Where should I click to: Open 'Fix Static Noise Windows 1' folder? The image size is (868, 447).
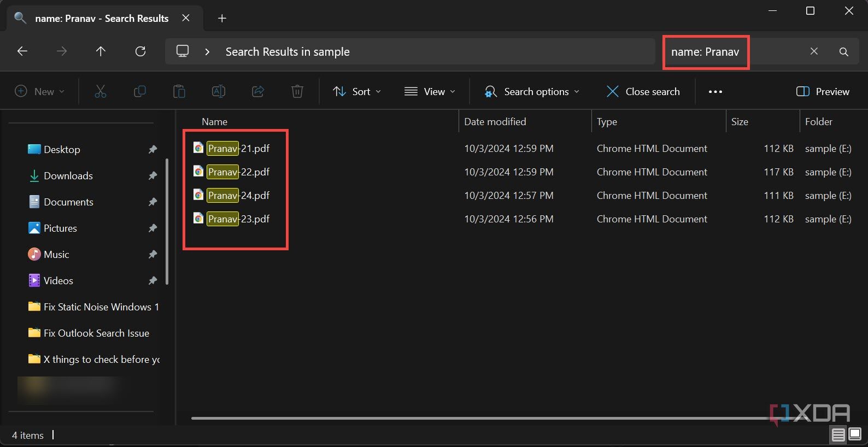(x=93, y=307)
